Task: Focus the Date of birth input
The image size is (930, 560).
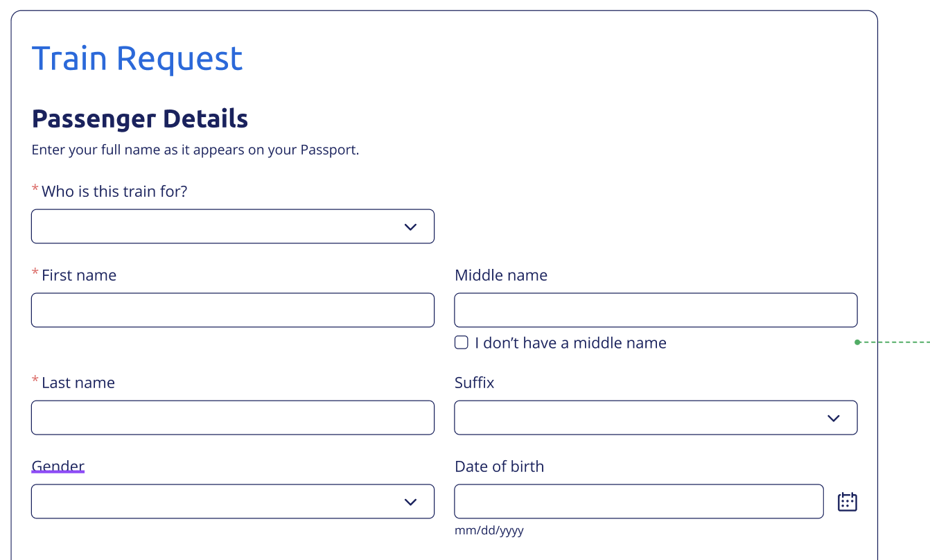Action: pos(639,502)
